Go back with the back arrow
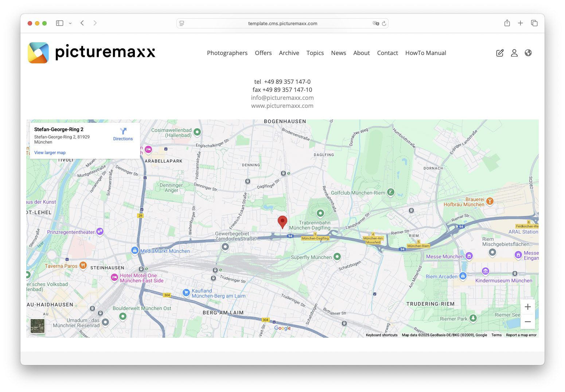The height and width of the screenshot is (392, 565). point(82,23)
